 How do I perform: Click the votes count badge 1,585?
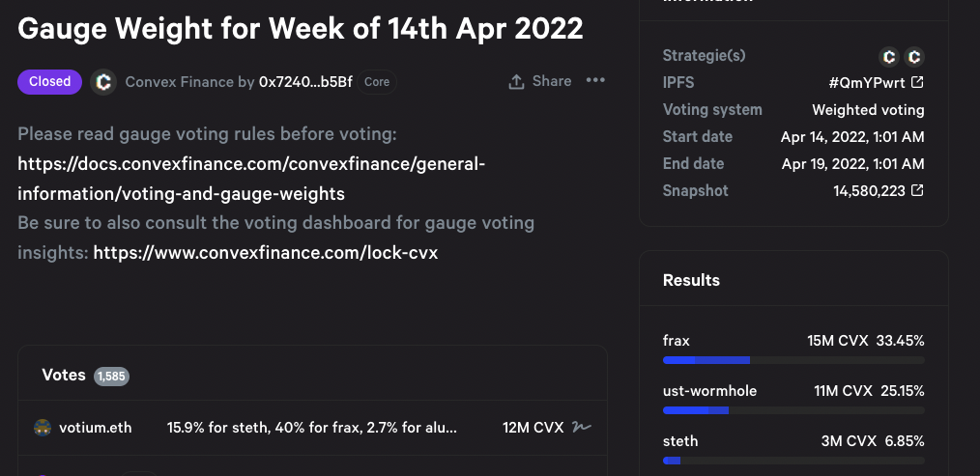111,376
